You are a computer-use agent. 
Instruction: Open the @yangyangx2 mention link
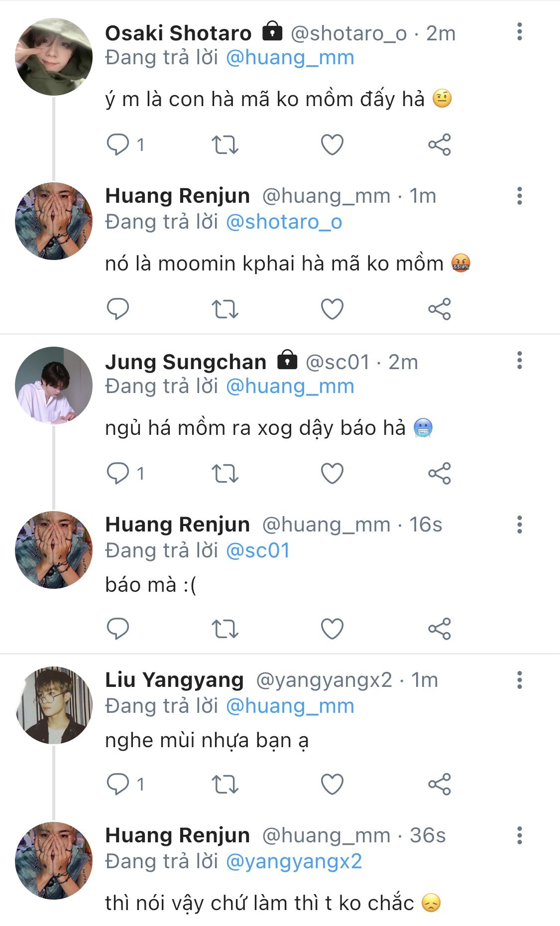(294, 862)
